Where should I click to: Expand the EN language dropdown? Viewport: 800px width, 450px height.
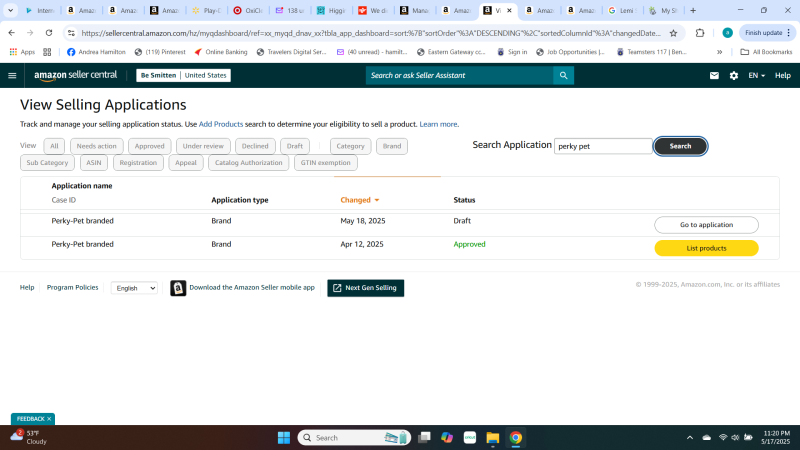(x=756, y=75)
